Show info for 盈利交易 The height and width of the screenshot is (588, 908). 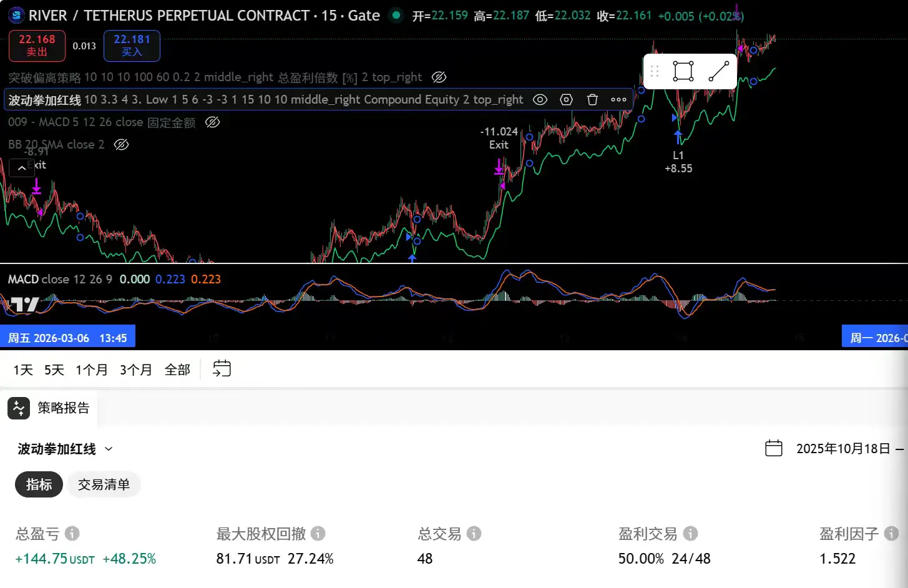pyautogui.click(x=690, y=534)
